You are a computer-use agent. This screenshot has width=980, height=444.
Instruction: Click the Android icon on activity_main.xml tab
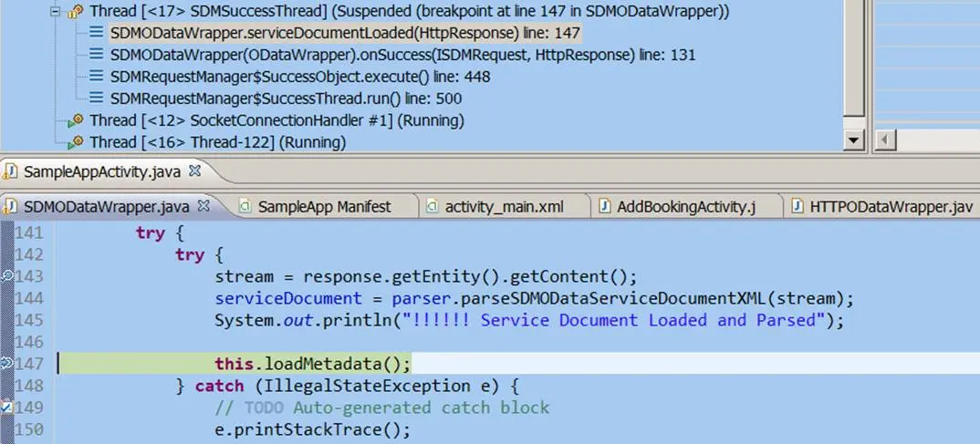(432, 207)
